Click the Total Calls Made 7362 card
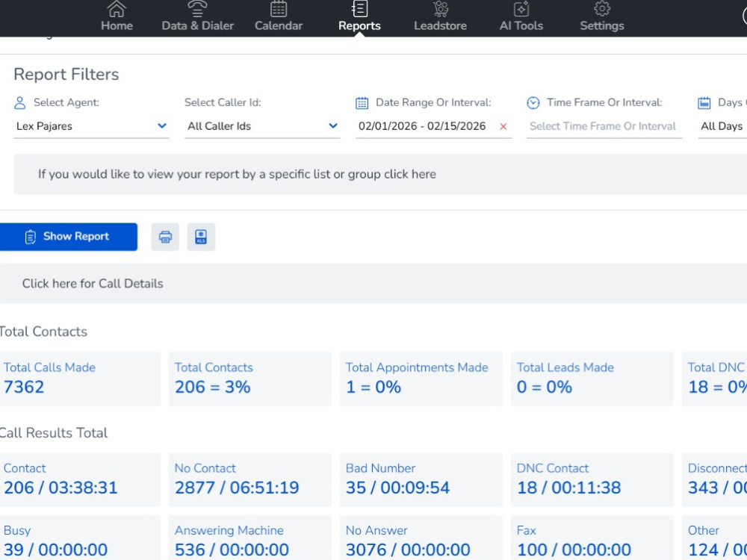 pyautogui.click(x=80, y=379)
